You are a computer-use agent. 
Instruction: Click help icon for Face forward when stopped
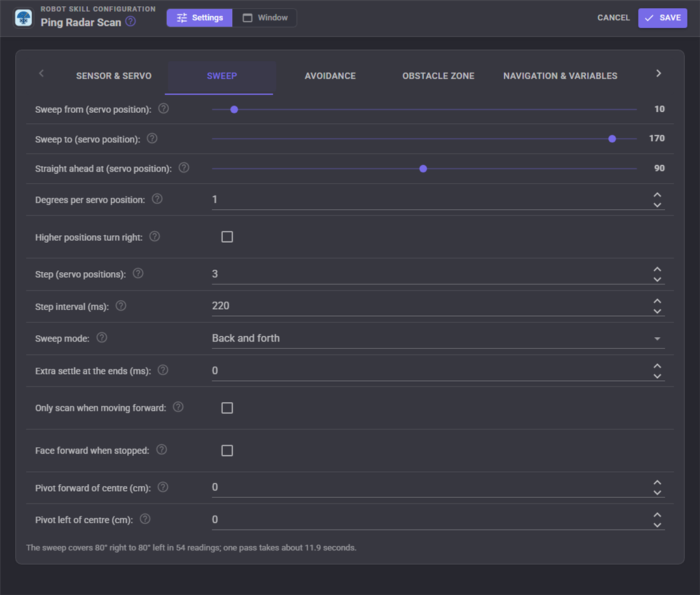[161, 450]
